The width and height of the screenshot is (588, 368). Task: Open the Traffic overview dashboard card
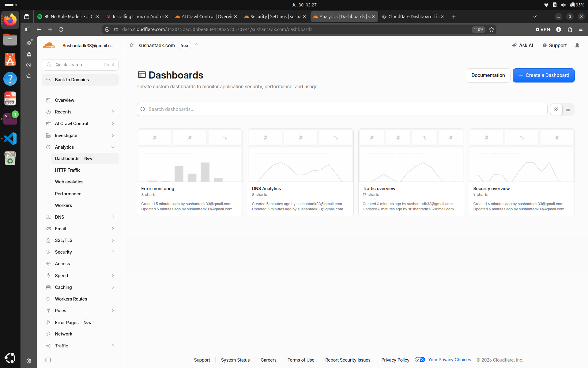pyautogui.click(x=411, y=172)
